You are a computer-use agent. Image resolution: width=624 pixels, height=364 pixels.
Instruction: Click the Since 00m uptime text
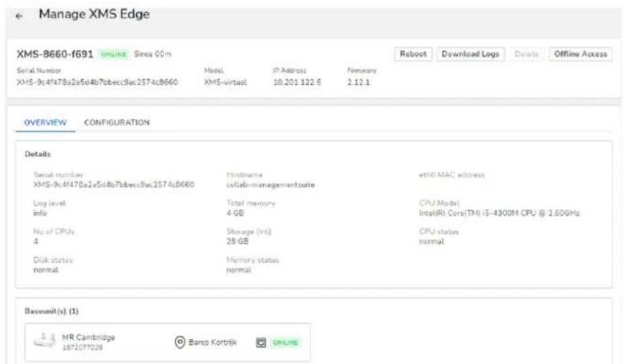[x=152, y=54]
